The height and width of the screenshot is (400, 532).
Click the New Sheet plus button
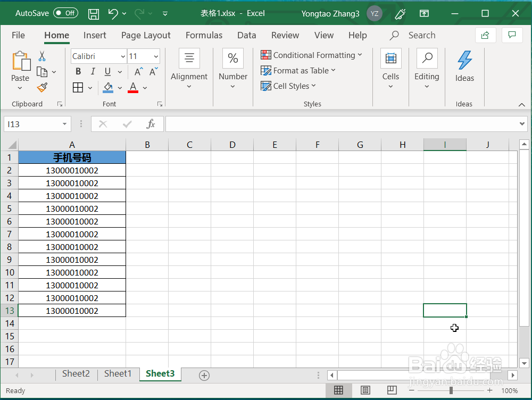pos(204,375)
